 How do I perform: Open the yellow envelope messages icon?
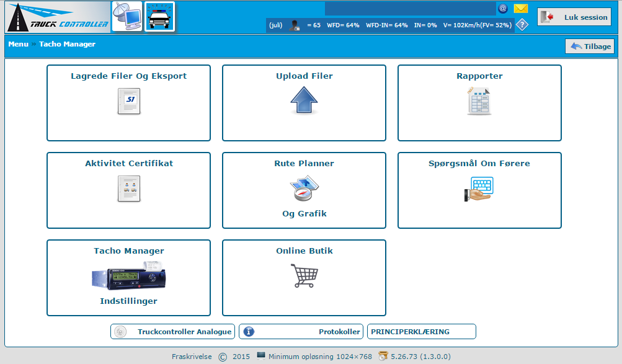(x=521, y=9)
